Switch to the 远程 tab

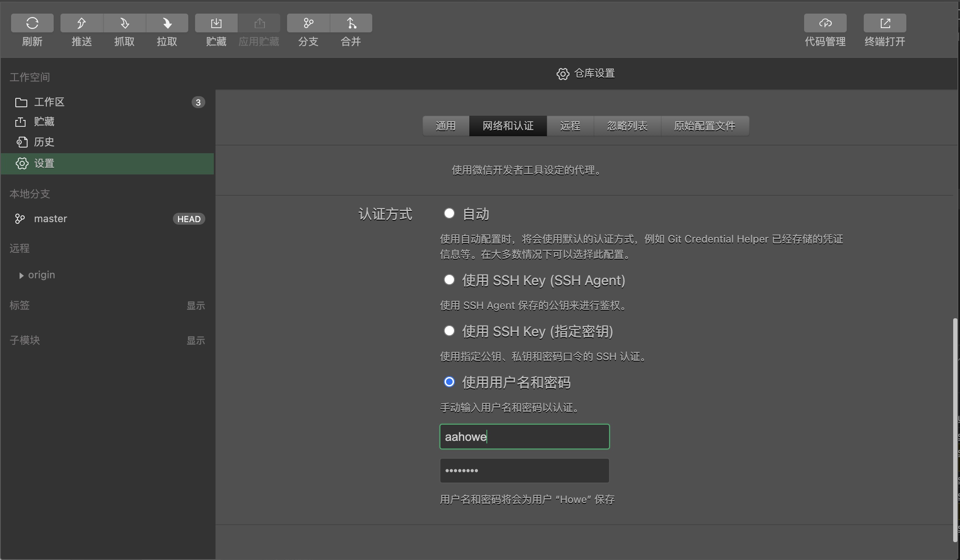[570, 126]
